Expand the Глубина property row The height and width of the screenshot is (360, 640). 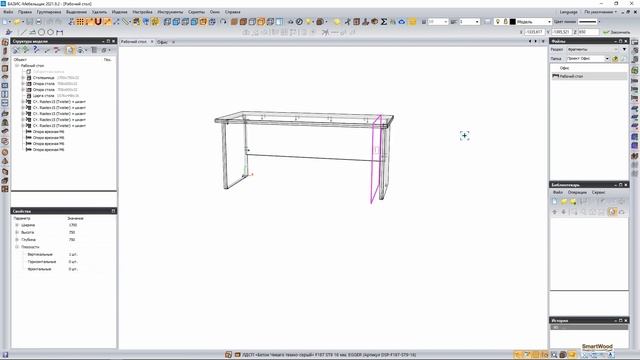pyautogui.click(x=17, y=240)
